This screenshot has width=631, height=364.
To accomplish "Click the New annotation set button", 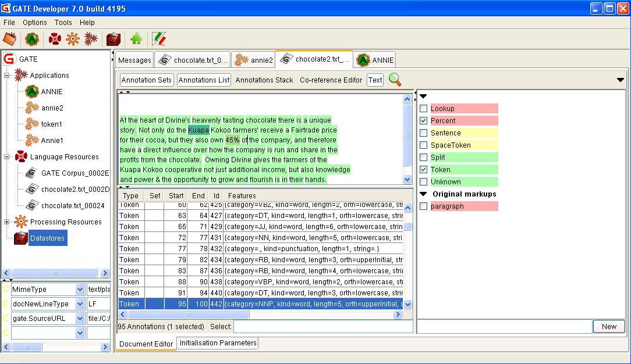I will point(609,327).
